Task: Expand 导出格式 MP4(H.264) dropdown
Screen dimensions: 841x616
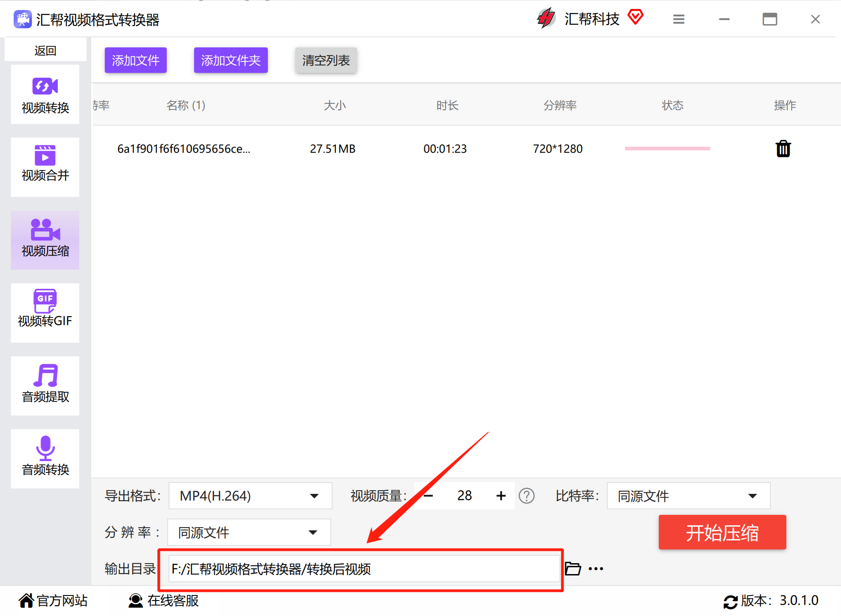Action: pyautogui.click(x=250, y=496)
